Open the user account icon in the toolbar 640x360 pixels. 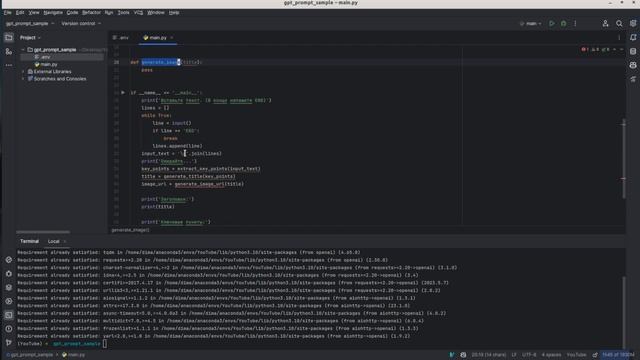(x=605, y=24)
